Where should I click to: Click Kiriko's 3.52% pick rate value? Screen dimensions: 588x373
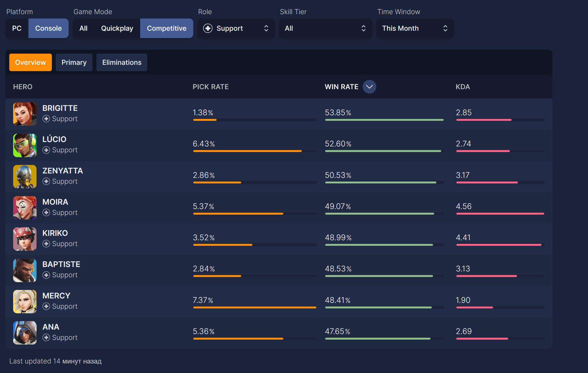pyautogui.click(x=204, y=237)
